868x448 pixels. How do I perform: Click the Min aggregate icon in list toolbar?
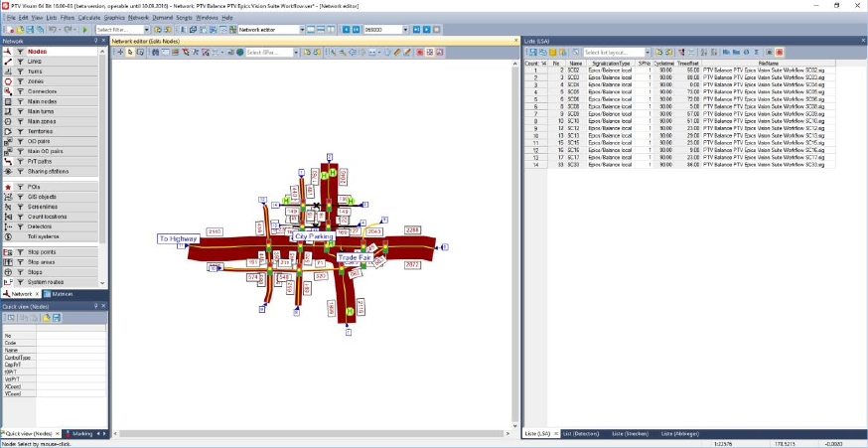click(x=728, y=52)
